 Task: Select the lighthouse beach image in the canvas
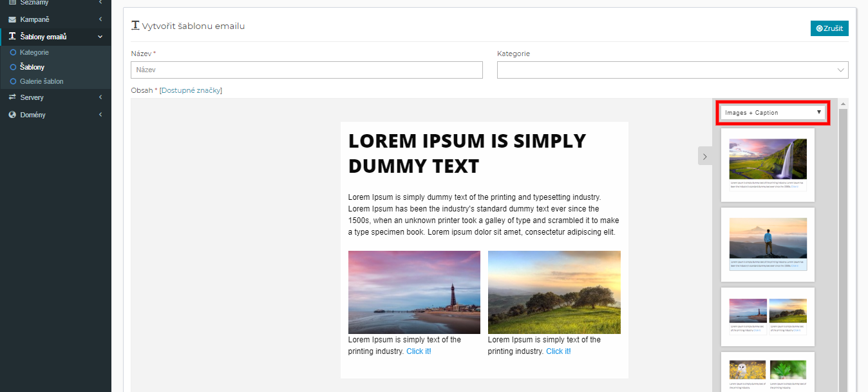(414, 292)
